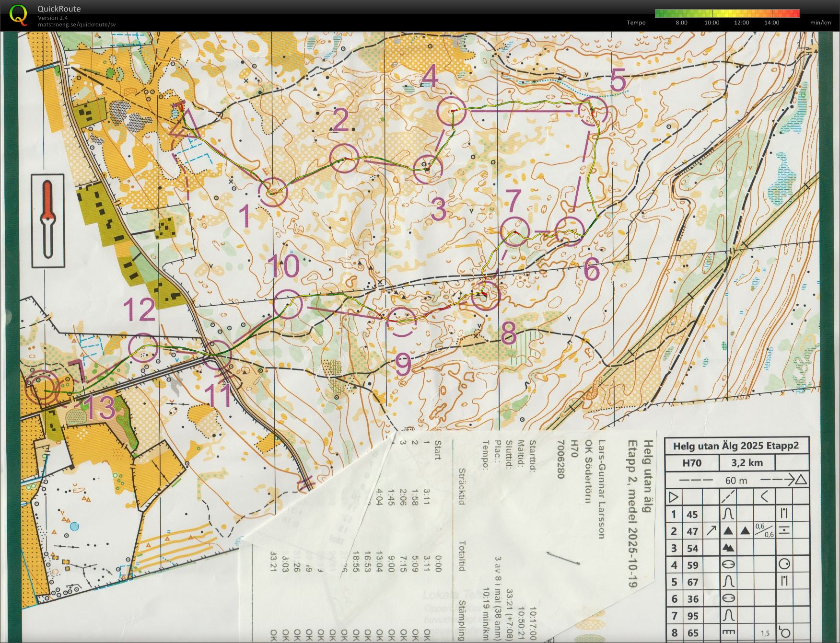Select the start triangle symbol in description table

click(x=673, y=497)
